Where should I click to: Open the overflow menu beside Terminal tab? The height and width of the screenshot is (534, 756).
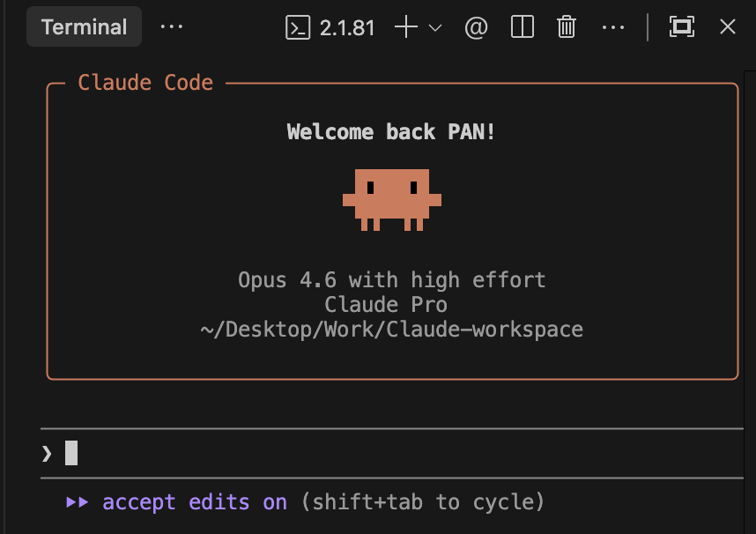click(x=172, y=27)
